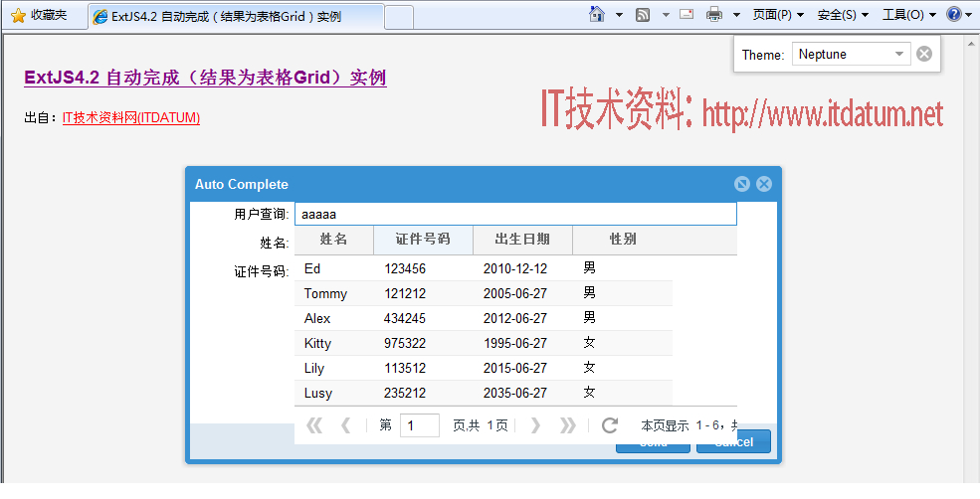Open the Favorites star button
980x499 pixels.
pos(40,16)
